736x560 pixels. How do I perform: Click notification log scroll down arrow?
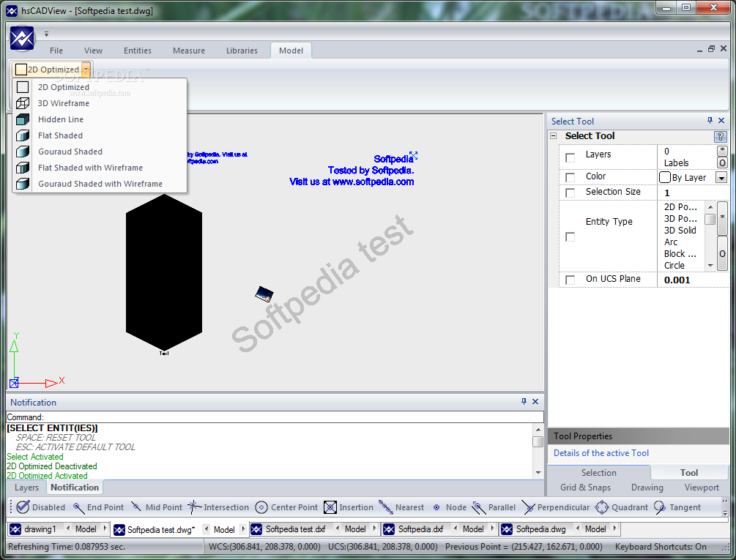538,473
